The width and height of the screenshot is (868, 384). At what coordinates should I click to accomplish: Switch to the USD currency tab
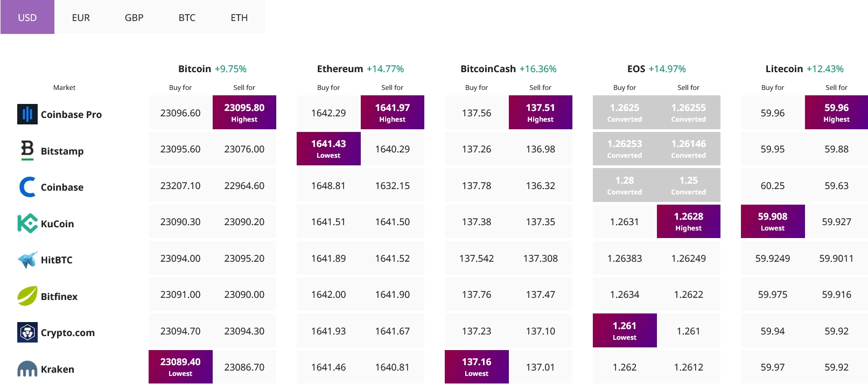pyautogui.click(x=27, y=17)
